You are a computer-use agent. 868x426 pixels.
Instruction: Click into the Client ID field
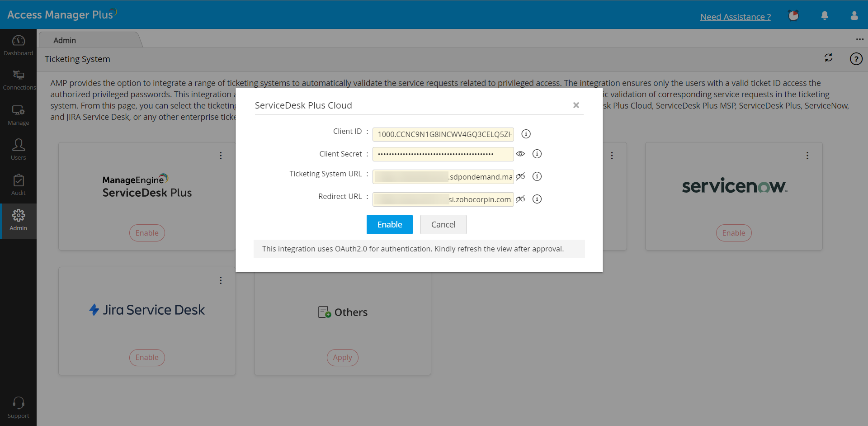443,134
